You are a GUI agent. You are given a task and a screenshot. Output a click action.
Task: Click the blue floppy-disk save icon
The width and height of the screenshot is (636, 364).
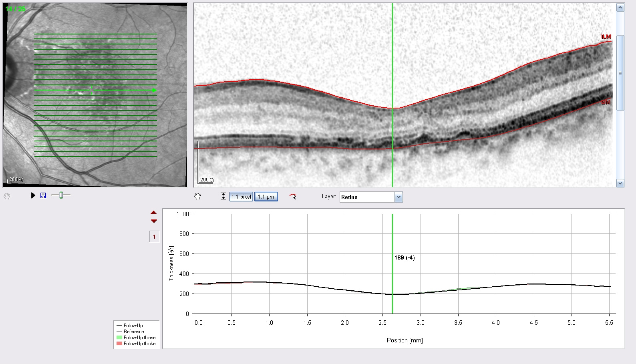[43, 195]
